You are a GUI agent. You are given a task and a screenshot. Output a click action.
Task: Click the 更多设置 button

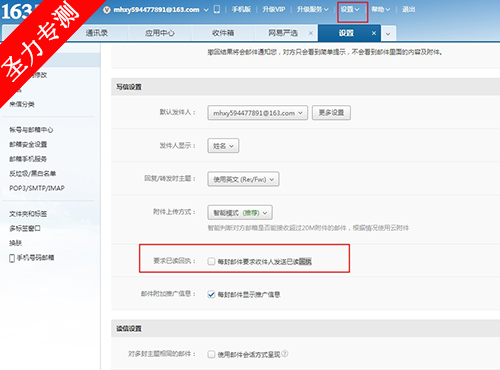point(331,113)
